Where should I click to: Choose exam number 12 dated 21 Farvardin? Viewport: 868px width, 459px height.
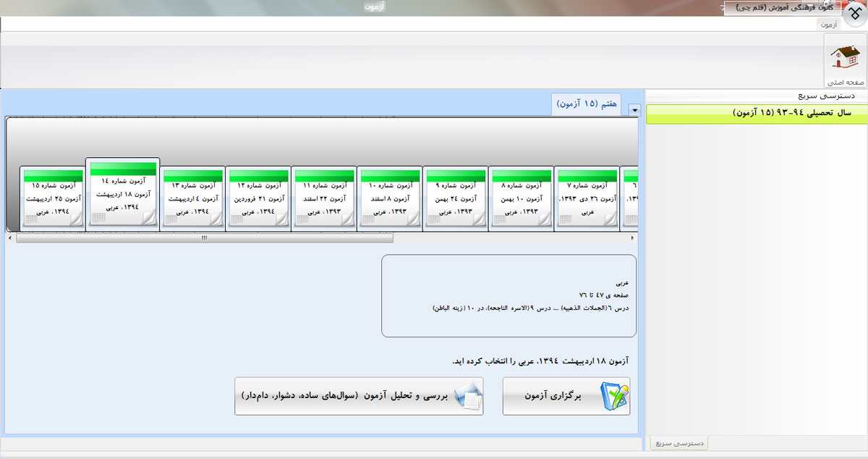(x=258, y=198)
